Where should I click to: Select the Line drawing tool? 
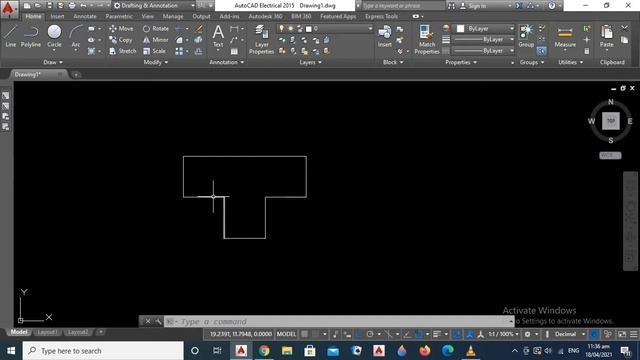pyautogui.click(x=11, y=36)
